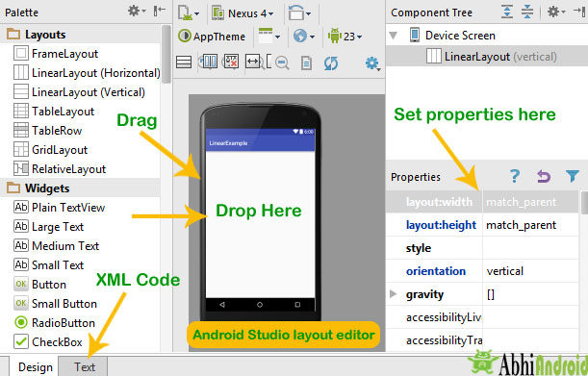Open the screen orientation rotate dropdown
The image size is (588, 376).
tap(299, 13)
